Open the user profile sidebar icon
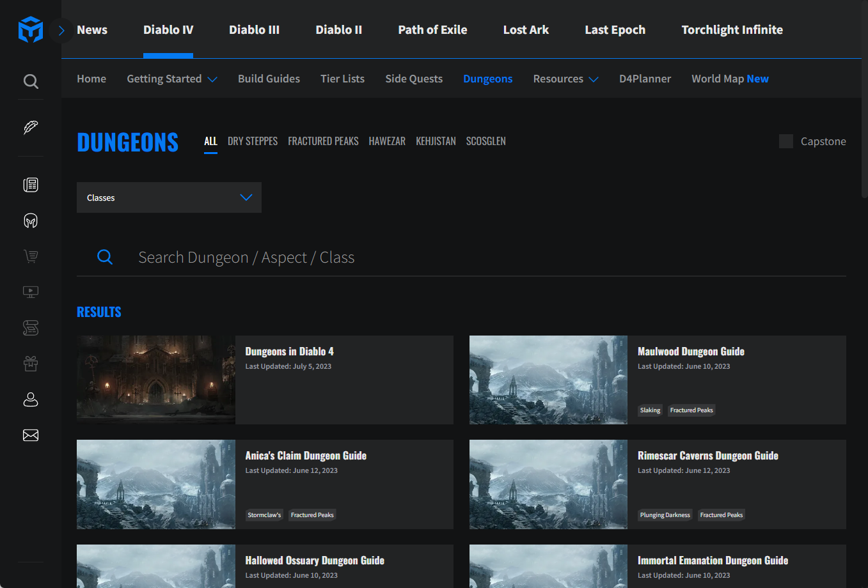 point(31,399)
